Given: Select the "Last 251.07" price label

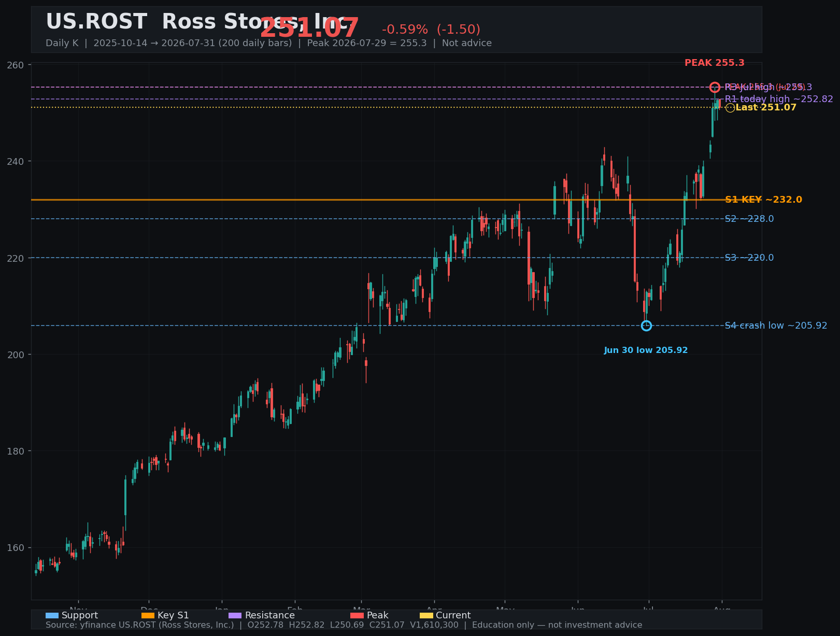Looking at the screenshot, I should (x=766, y=107).
